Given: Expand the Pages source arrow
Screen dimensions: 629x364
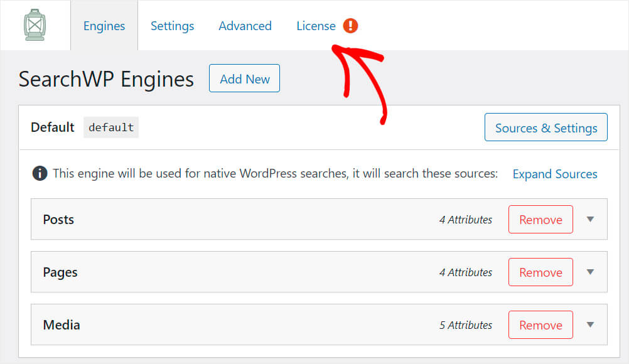Looking at the screenshot, I should pos(591,272).
